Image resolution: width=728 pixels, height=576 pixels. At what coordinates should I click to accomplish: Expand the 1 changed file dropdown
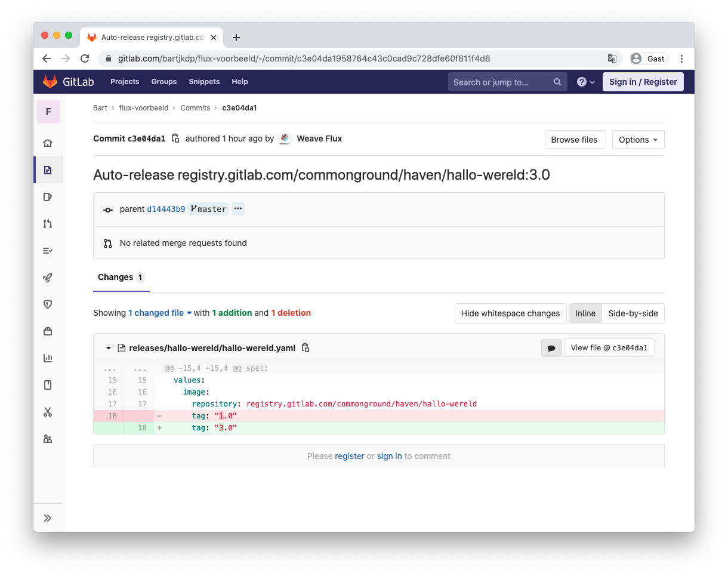tap(159, 312)
